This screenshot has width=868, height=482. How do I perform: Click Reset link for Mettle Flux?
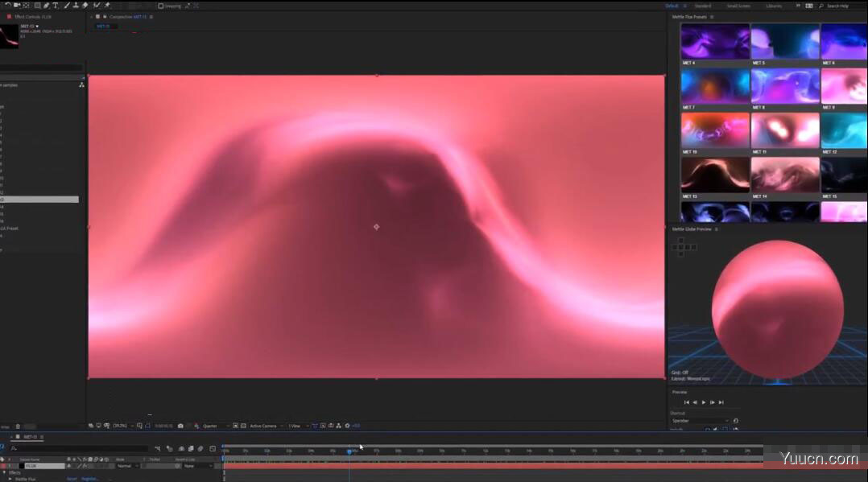point(72,479)
